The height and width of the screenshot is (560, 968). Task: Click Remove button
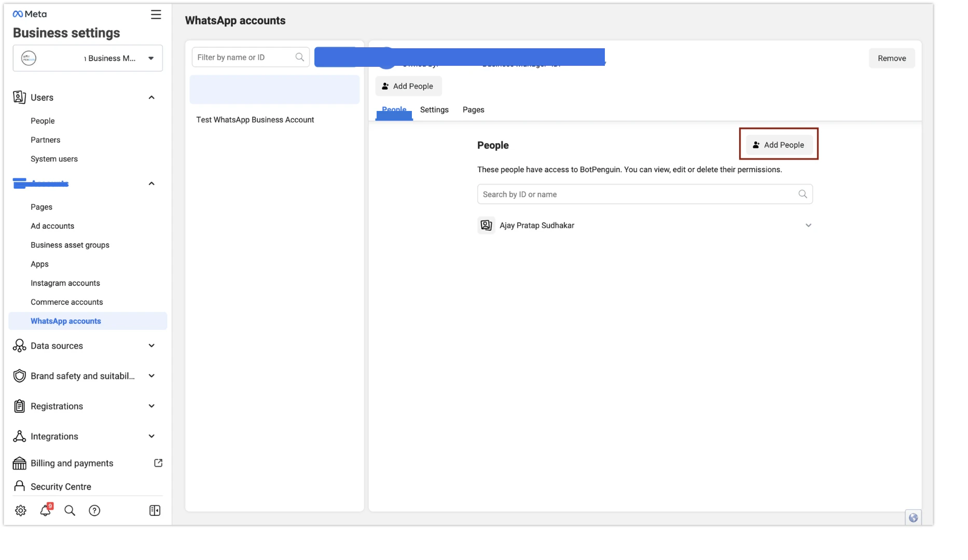click(x=892, y=58)
